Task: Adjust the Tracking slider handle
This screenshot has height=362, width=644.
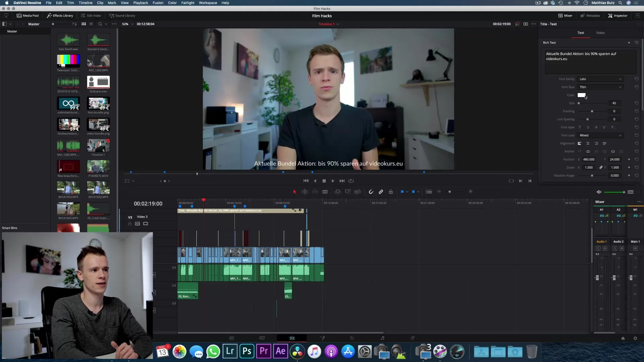Action: click(x=592, y=111)
